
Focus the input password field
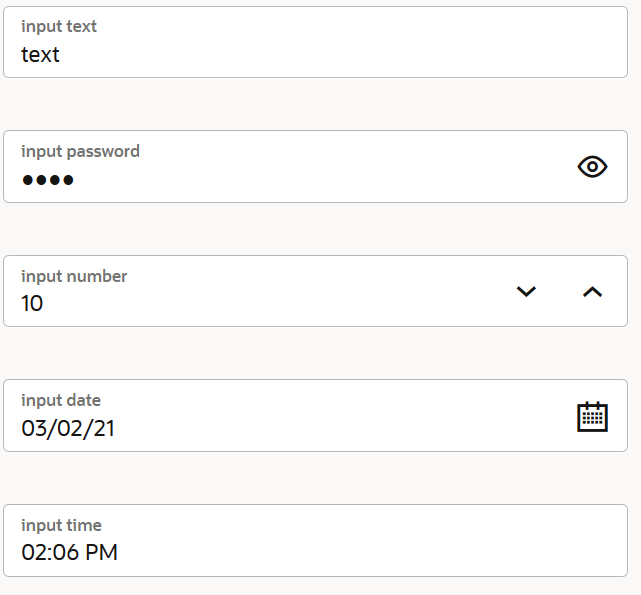[290, 180]
